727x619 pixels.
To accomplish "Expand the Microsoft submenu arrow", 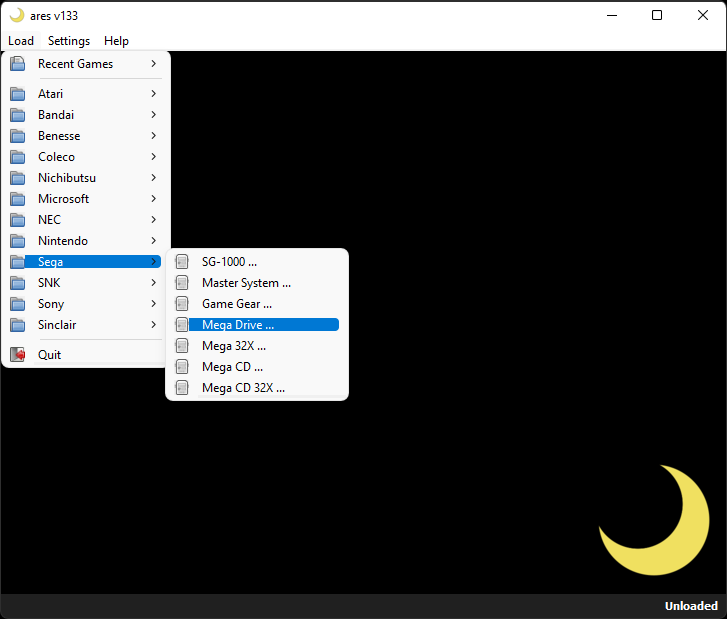I will pos(153,199).
